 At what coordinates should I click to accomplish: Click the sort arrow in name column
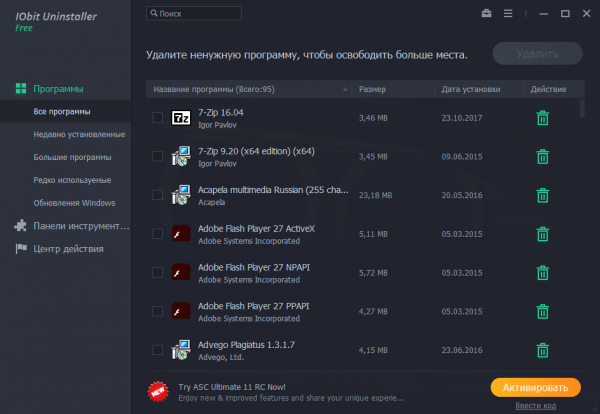[345, 90]
